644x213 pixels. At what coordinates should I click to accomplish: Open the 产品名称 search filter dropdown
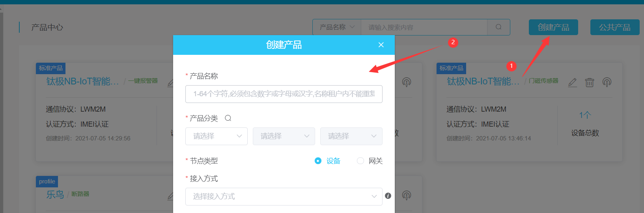pos(337,27)
